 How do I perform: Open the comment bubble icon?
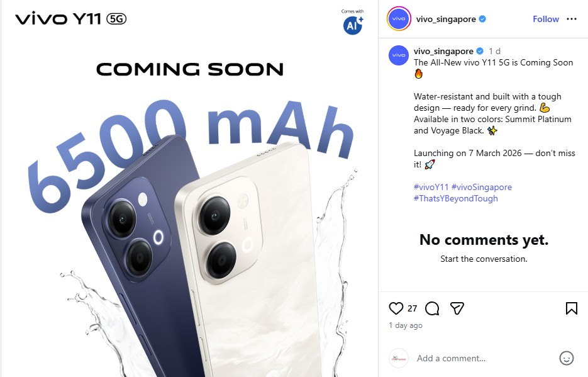pos(432,308)
